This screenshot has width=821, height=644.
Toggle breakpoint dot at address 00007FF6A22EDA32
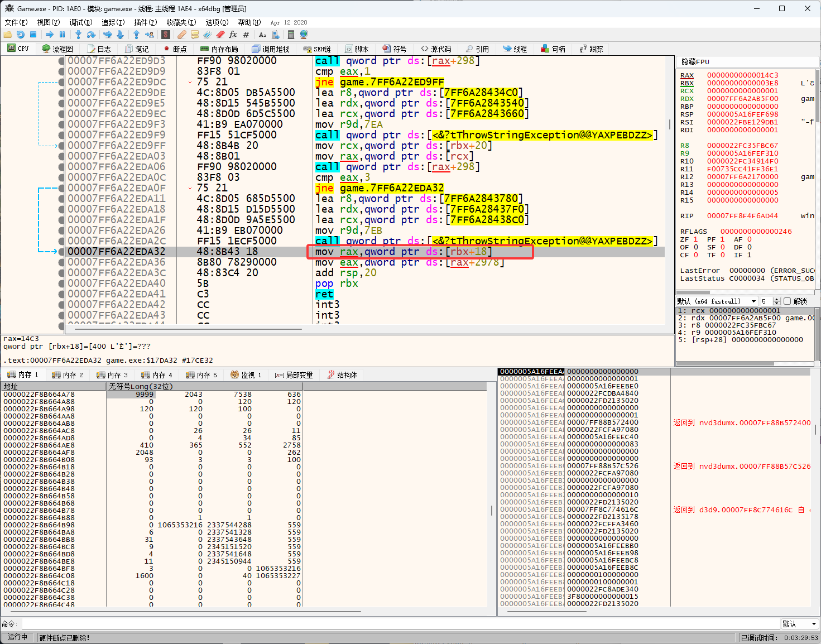click(61, 252)
